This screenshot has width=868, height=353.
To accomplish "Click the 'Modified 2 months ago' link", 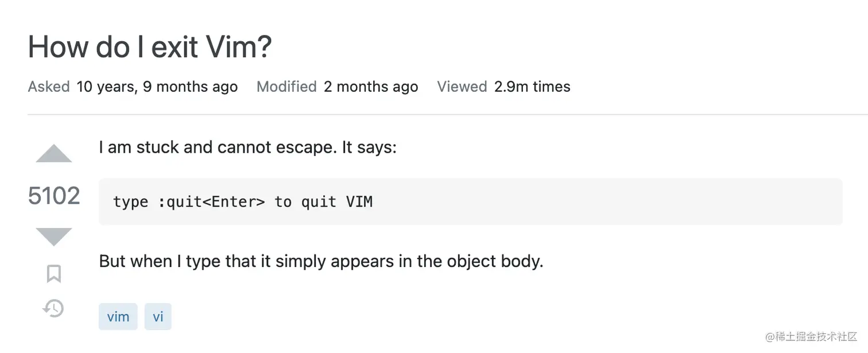I will pos(337,87).
